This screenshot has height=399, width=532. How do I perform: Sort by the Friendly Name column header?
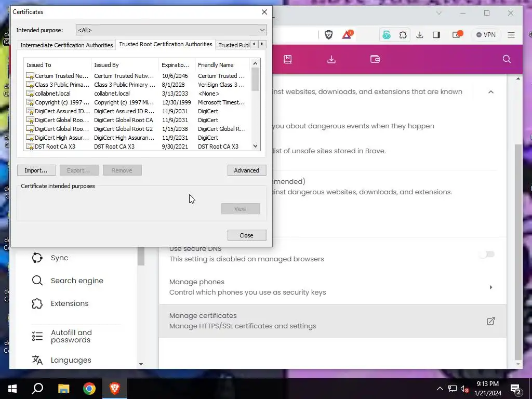tap(222, 65)
